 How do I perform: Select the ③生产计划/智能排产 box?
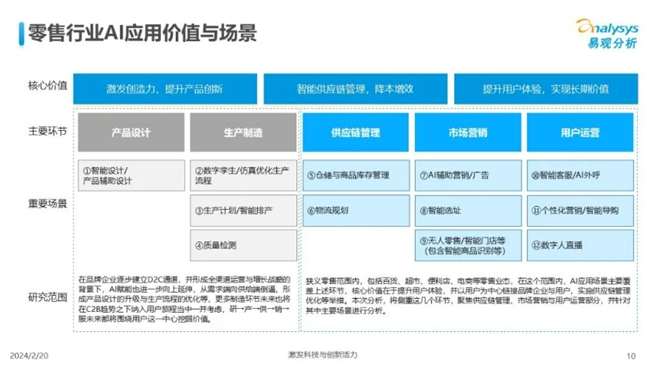[243, 211]
